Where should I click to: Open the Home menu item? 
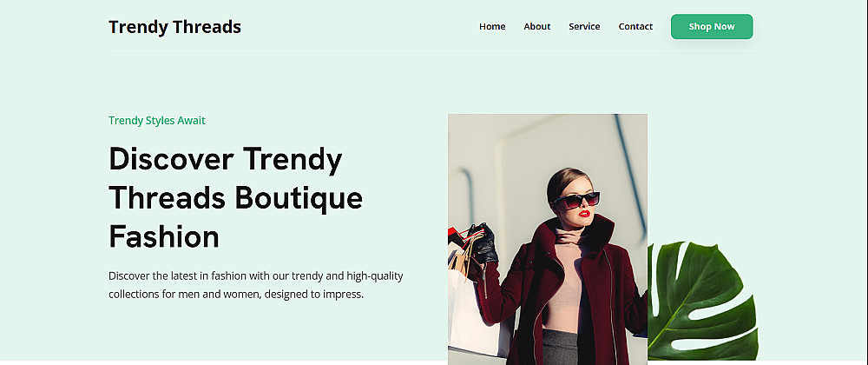492,27
